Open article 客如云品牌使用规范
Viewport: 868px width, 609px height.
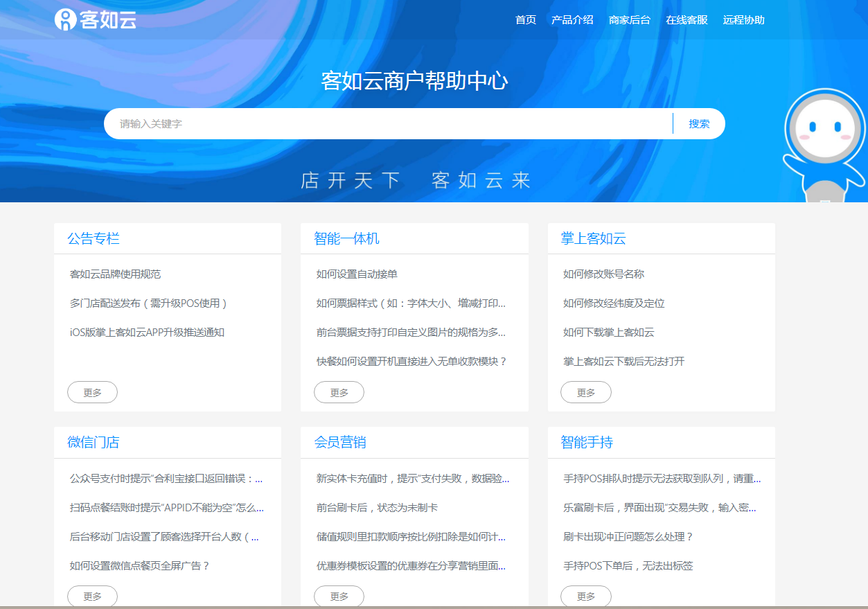click(x=115, y=274)
